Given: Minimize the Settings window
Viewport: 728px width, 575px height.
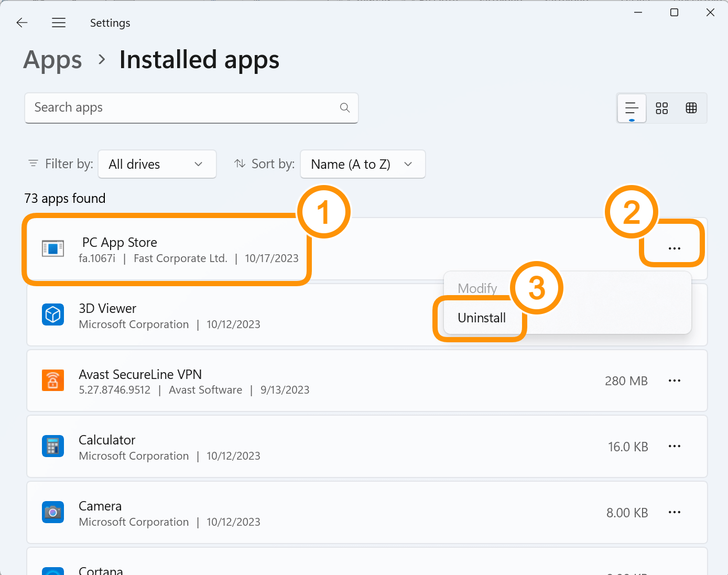Looking at the screenshot, I should point(638,12).
